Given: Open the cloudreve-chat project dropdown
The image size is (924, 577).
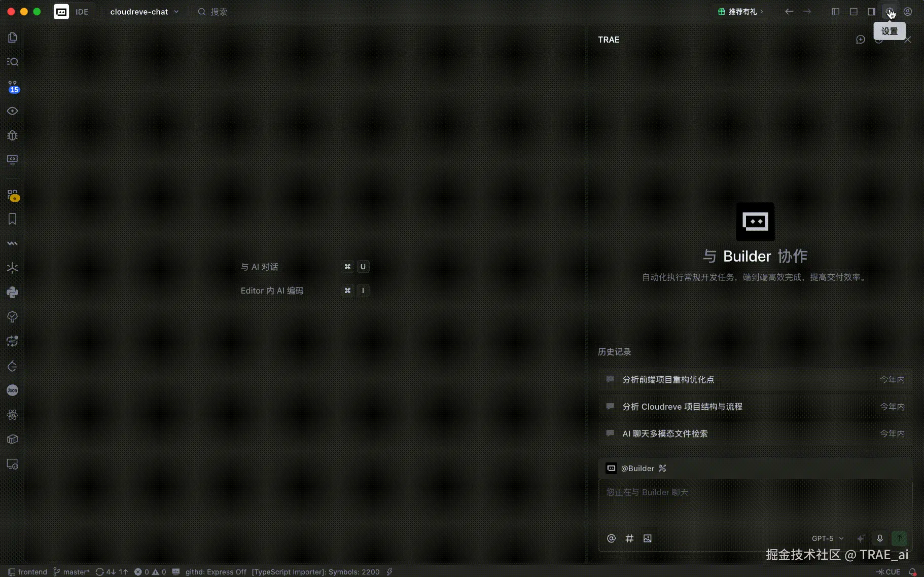Looking at the screenshot, I should (144, 12).
